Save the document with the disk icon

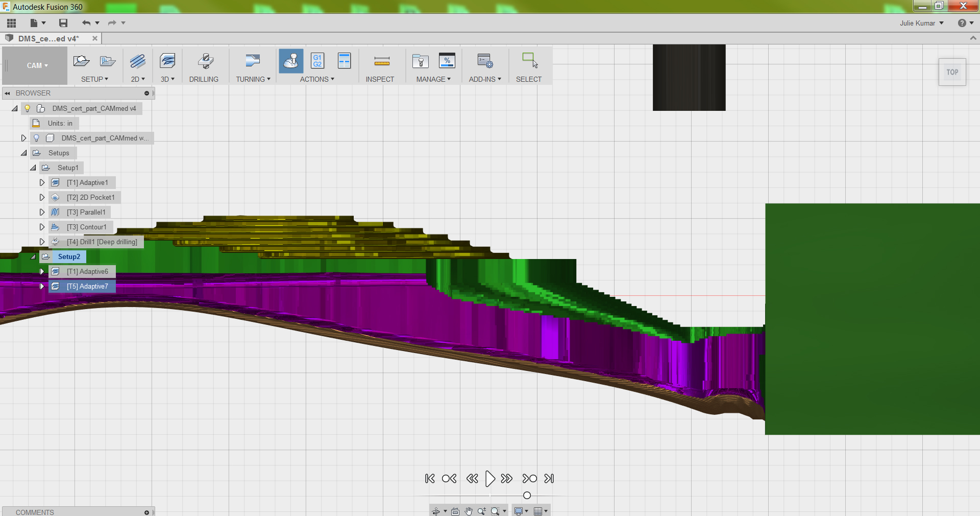click(63, 23)
